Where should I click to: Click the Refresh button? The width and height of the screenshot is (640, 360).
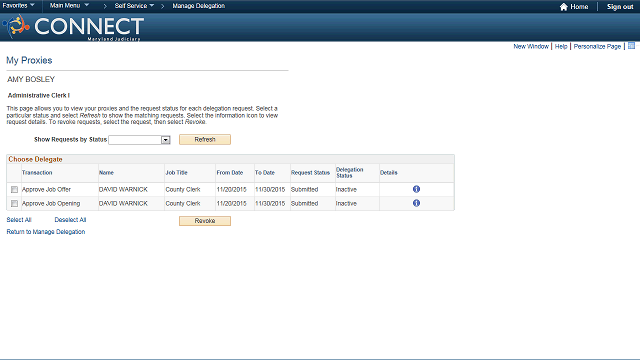pyautogui.click(x=204, y=140)
